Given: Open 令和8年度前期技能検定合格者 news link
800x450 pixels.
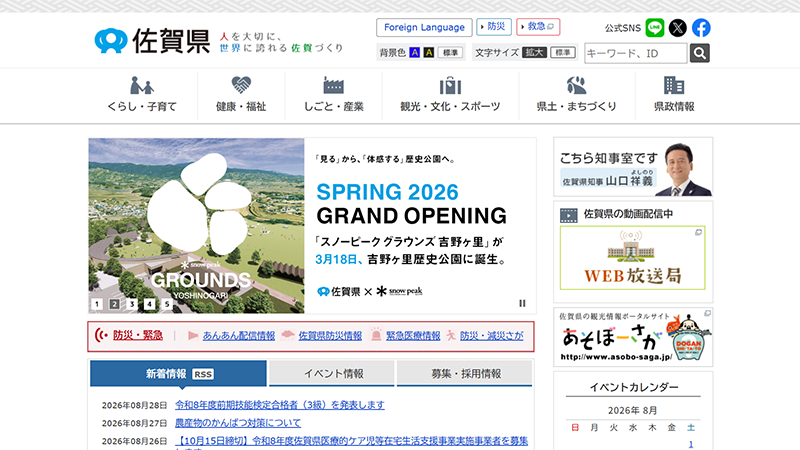Looking at the screenshot, I should pos(280,405).
